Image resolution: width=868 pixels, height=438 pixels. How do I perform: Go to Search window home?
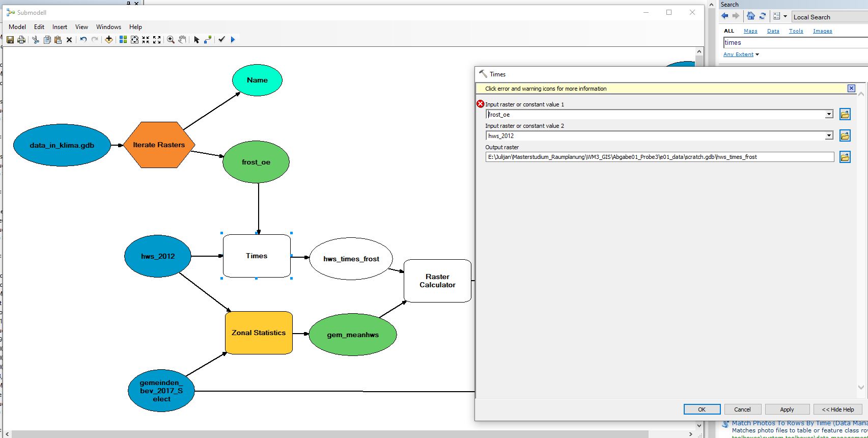coord(751,16)
